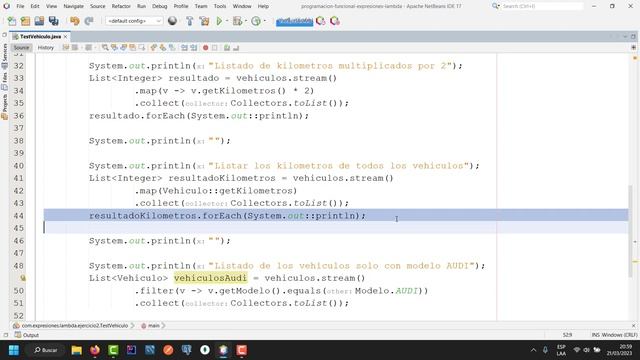
Task: Toggle bookmark icon in editor toolbar
Action: (x=172, y=48)
